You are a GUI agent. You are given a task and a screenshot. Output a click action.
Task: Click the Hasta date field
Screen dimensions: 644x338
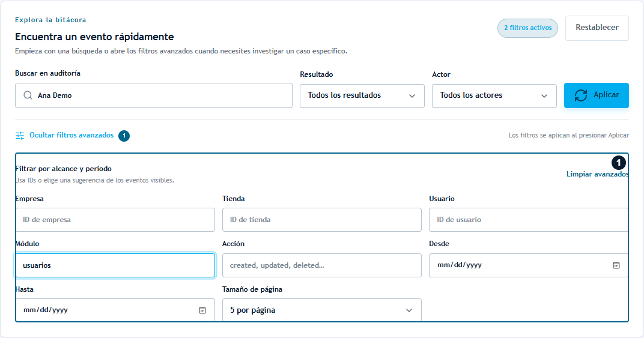coord(115,310)
